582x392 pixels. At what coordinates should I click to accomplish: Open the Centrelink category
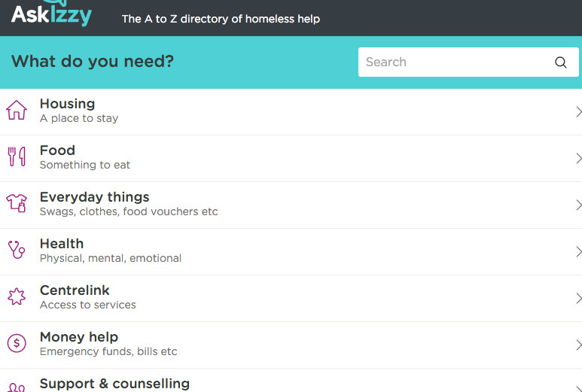point(291,299)
